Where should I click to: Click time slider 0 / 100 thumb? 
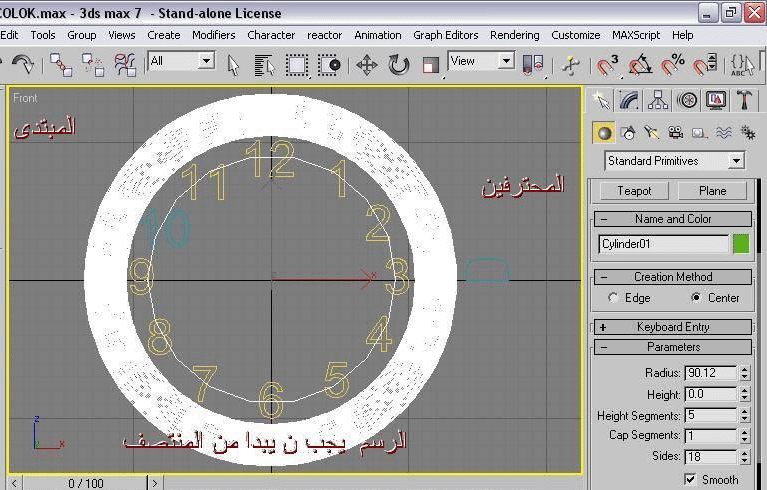(x=86, y=483)
